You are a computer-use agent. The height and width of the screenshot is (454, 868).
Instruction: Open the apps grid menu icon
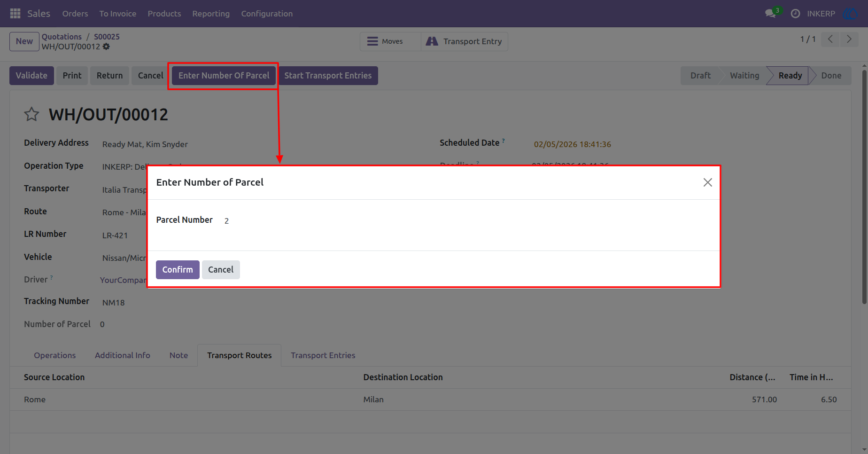click(x=15, y=14)
